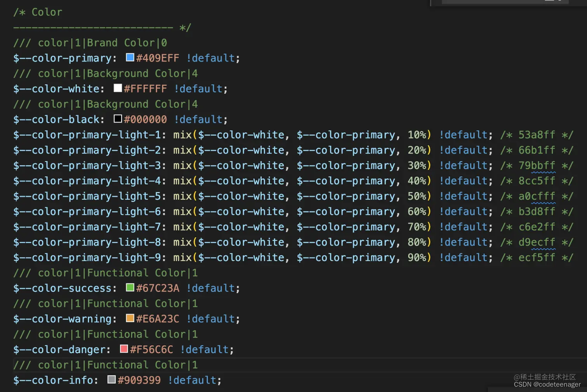
Task: Click the /* Color header comment
Action: (x=38, y=12)
